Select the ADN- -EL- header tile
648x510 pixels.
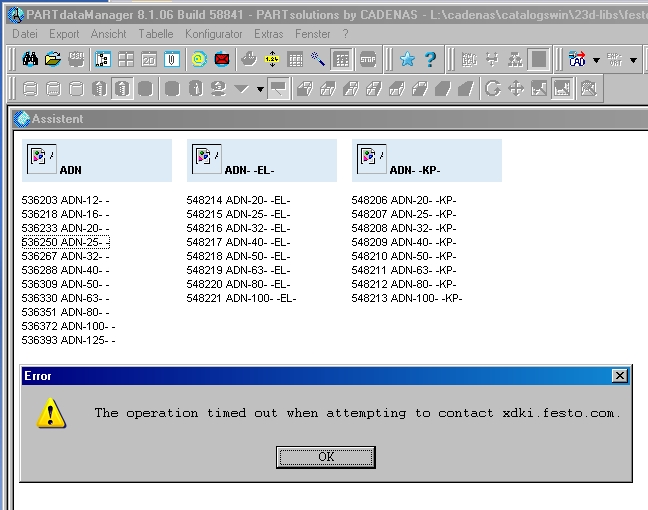[x=262, y=160]
